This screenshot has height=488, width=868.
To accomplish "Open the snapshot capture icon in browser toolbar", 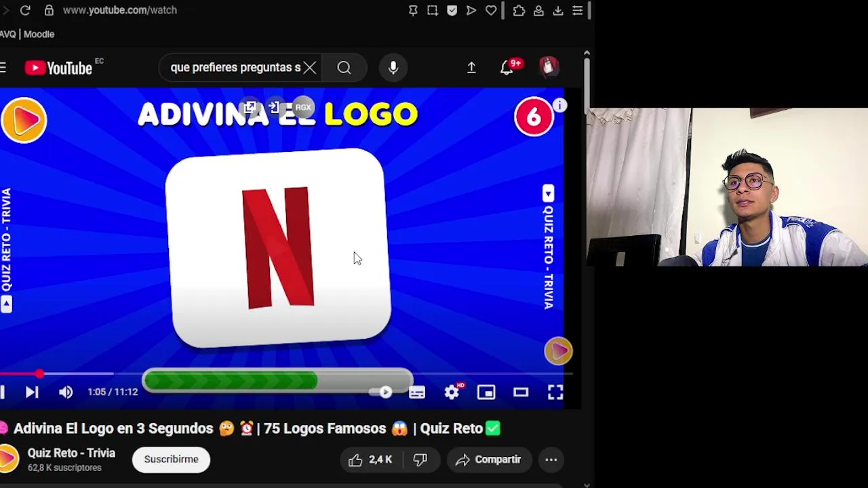I will click(x=433, y=10).
